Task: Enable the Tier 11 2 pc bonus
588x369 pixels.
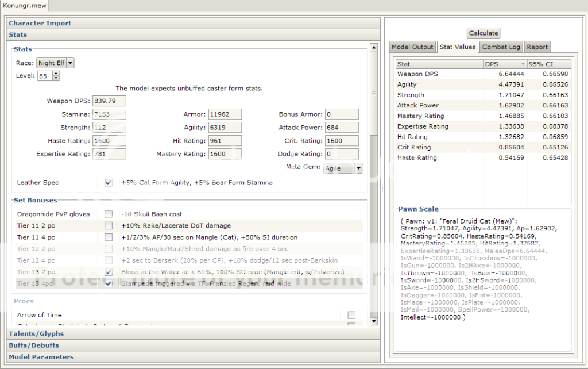Action: click(109, 226)
